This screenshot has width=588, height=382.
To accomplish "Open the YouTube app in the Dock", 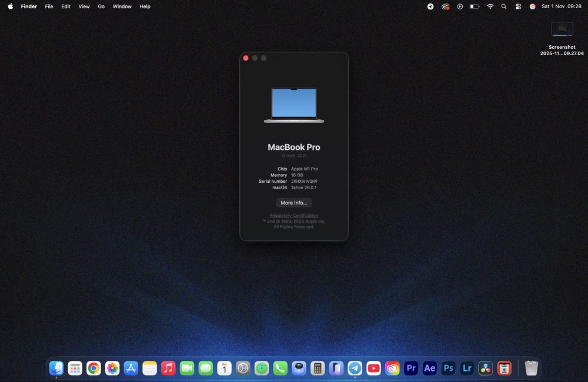I will [373, 368].
